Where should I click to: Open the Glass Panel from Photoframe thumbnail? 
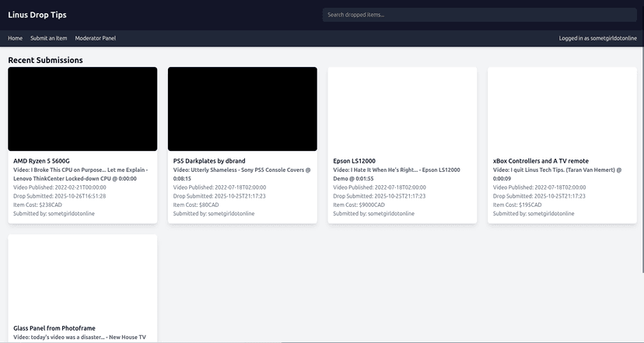pyautogui.click(x=82, y=276)
